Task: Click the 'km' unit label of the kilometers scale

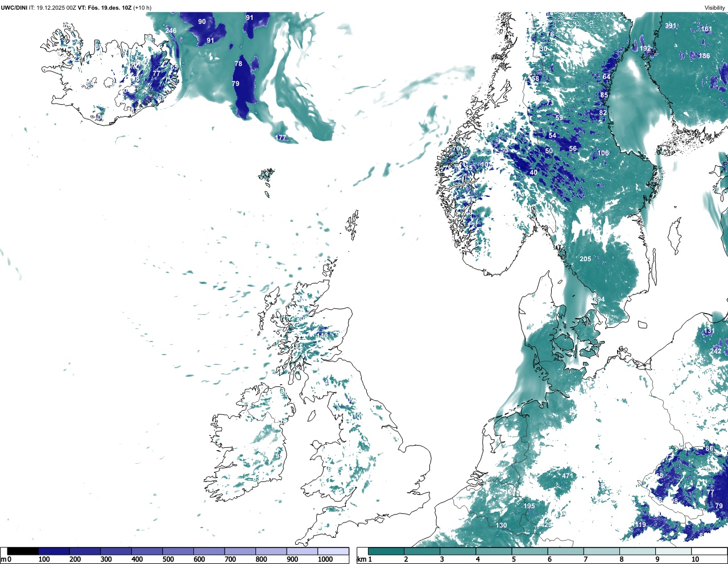Action: [361, 559]
